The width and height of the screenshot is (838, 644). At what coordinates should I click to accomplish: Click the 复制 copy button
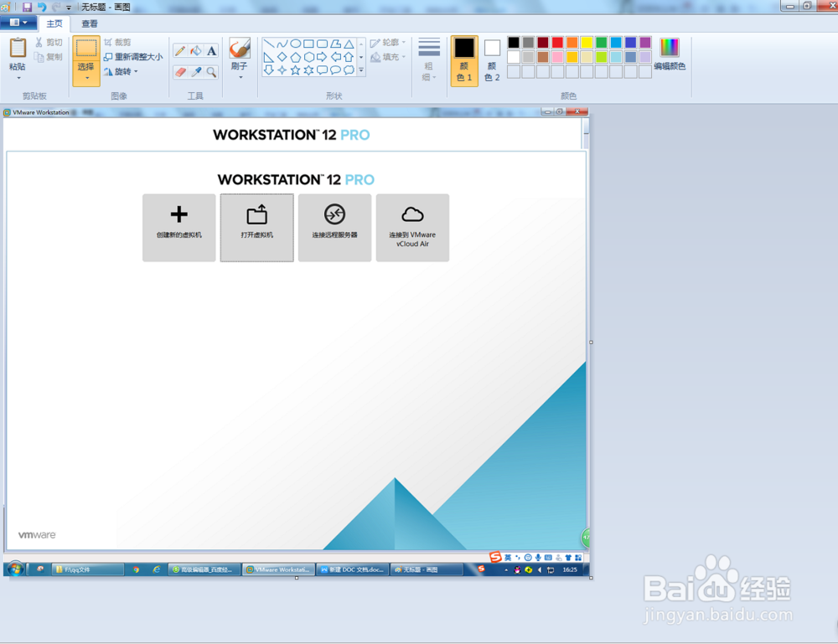pos(49,57)
